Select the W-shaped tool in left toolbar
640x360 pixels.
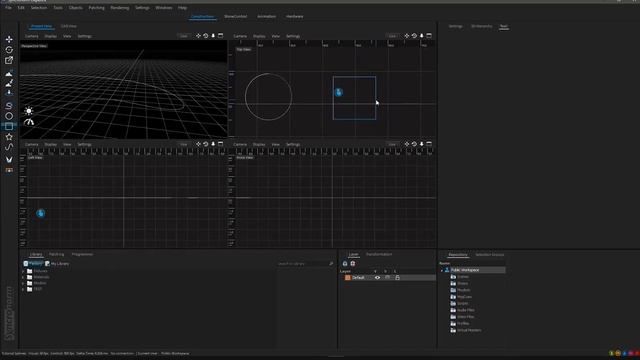(9, 160)
